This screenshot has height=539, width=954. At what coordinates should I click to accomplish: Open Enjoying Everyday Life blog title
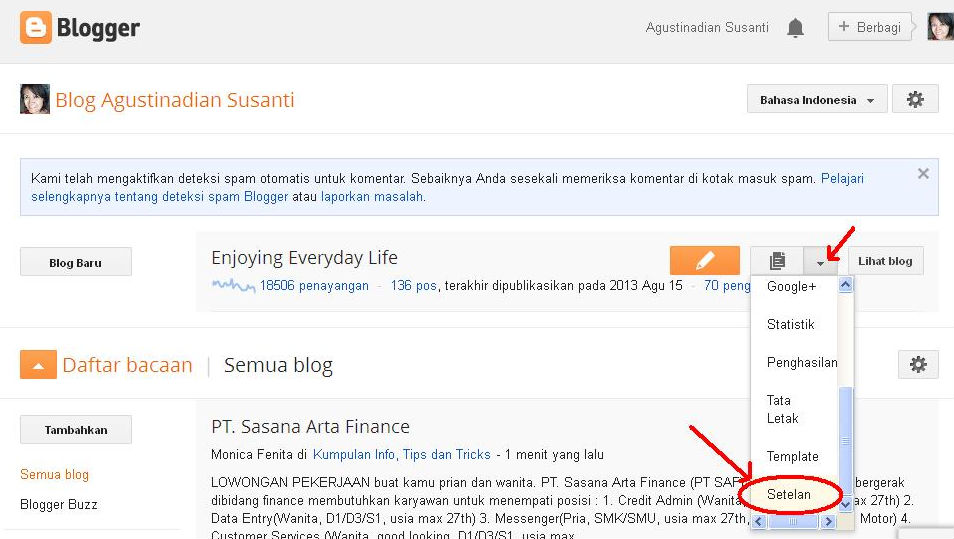point(304,257)
